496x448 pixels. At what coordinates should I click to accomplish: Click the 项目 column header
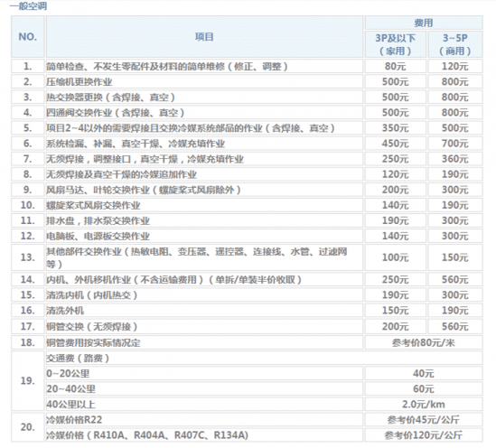(x=204, y=37)
